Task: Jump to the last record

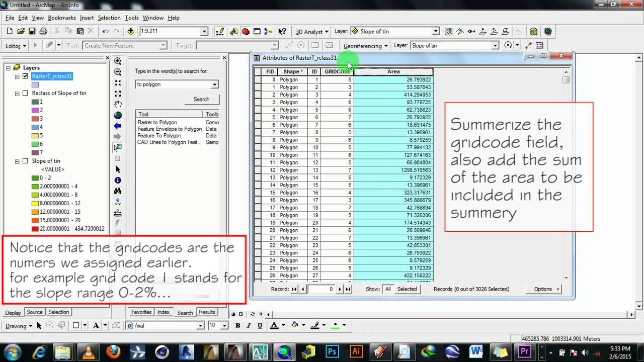Action: [x=348, y=289]
